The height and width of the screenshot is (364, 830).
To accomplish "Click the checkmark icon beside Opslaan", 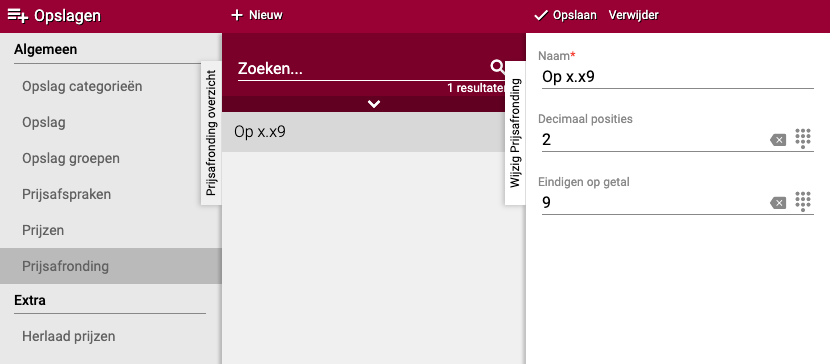I will click(x=540, y=15).
